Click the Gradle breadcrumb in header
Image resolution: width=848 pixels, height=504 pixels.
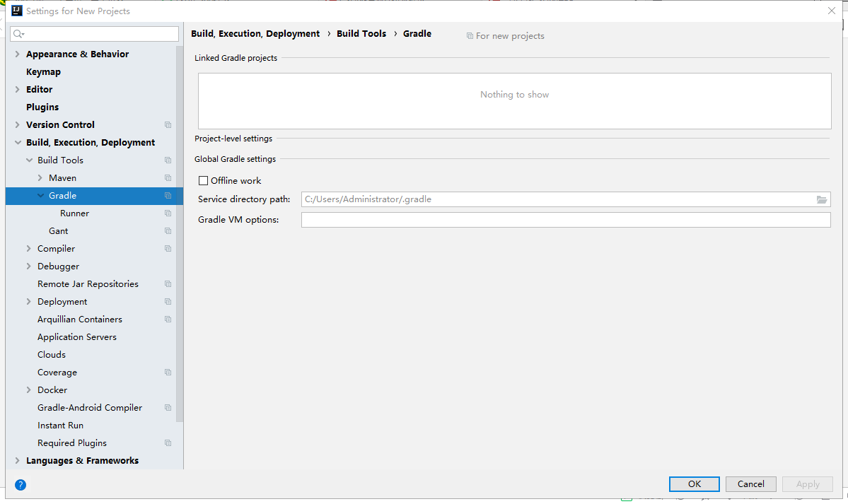pyautogui.click(x=417, y=33)
